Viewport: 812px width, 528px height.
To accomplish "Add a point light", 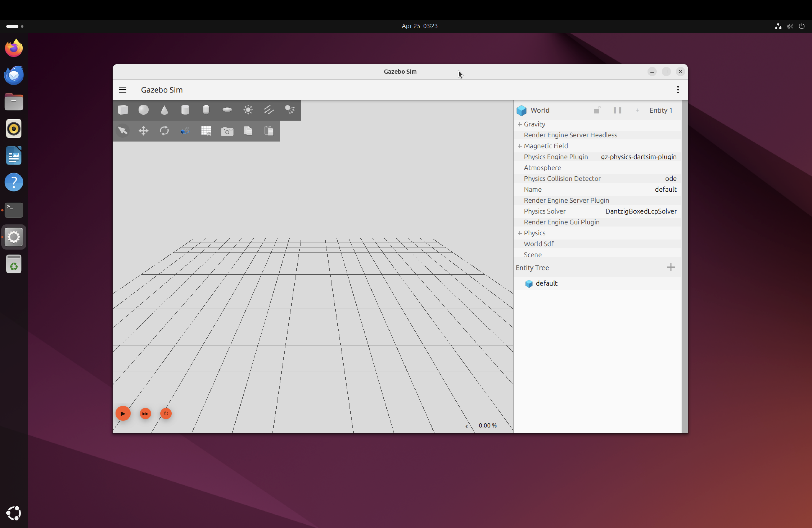I will pos(248,110).
